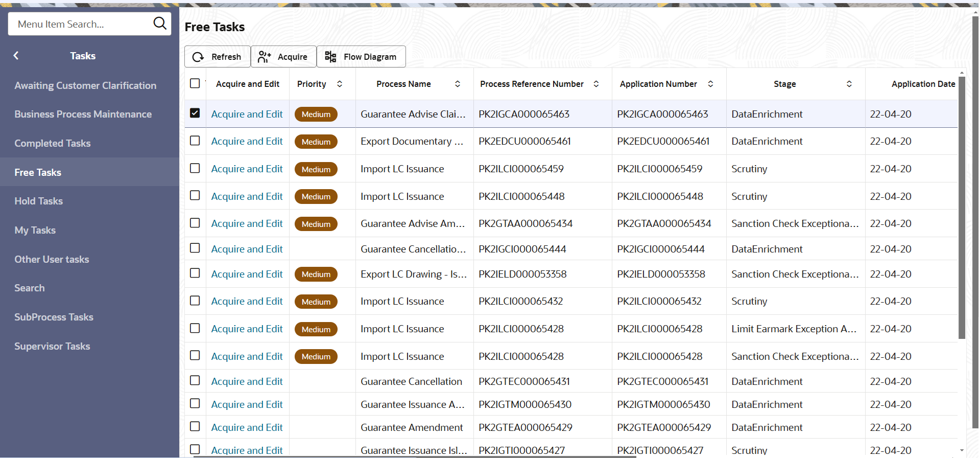Check the PK2EDCU000065461 row checkbox
This screenshot has height=458, width=980.
(195, 140)
